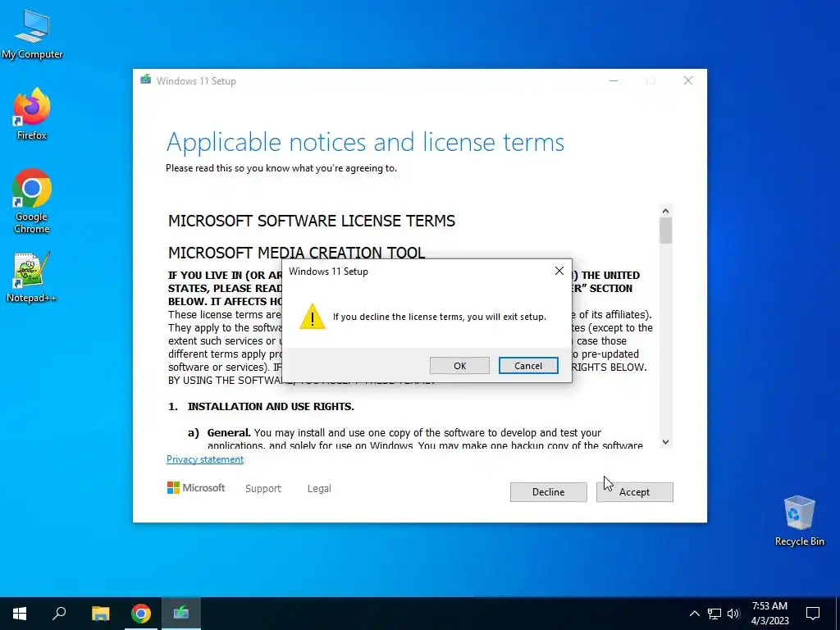Click the yellow warning triangle icon
Screen dimensions: 840x630
point(313,316)
